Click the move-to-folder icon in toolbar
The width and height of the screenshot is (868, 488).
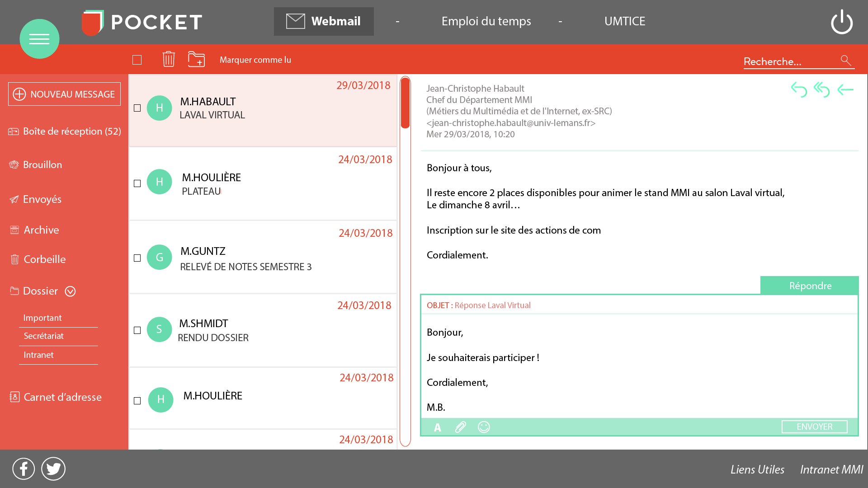(x=197, y=59)
